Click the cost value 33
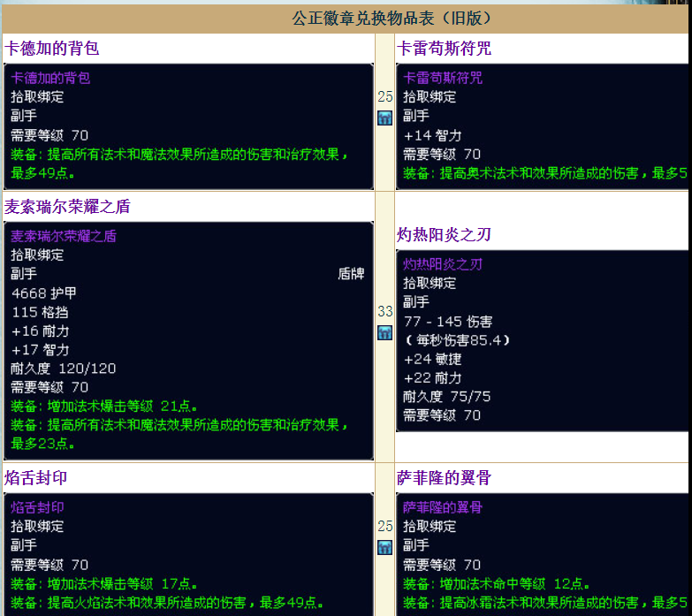Image resolution: width=692 pixels, height=616 pixels. 384,311
